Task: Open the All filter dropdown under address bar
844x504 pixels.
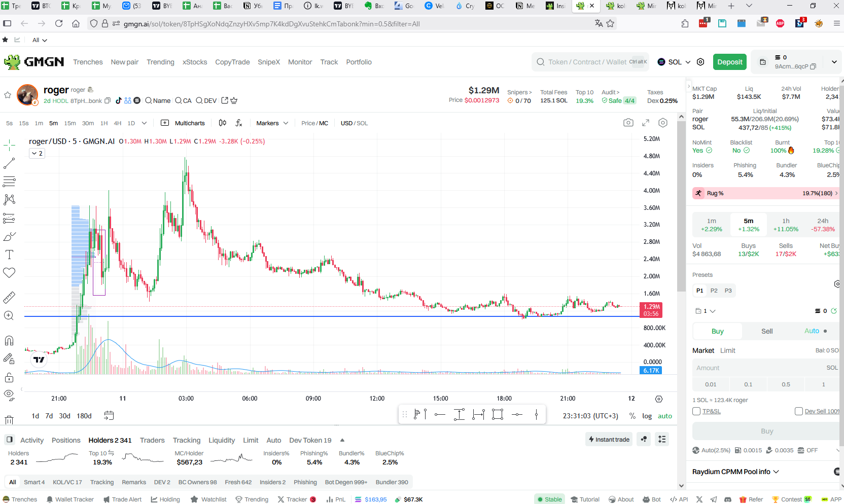Action: [40, 40]
